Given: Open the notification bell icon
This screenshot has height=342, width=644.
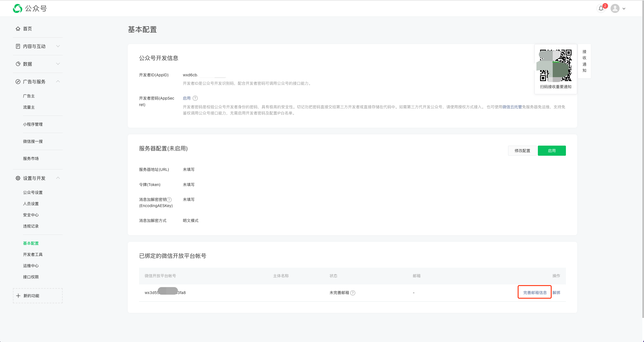Looking at the screenshot, I should tap(601, 8).
